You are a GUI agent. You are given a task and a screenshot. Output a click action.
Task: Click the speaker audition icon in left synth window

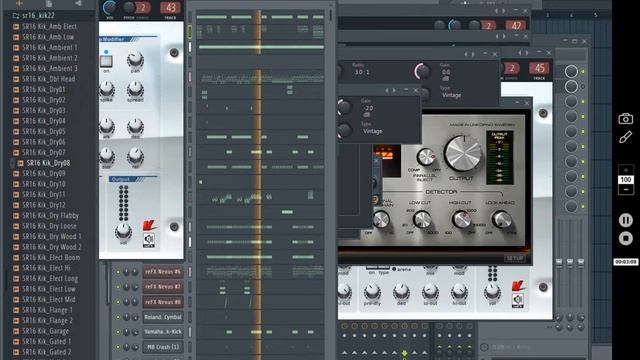coord(149,240)
